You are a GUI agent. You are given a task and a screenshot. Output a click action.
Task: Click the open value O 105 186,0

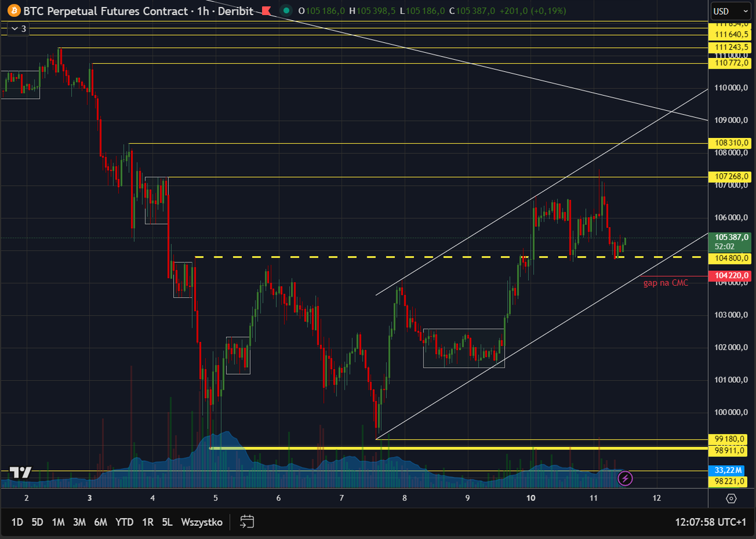click(x=321, y=11)
